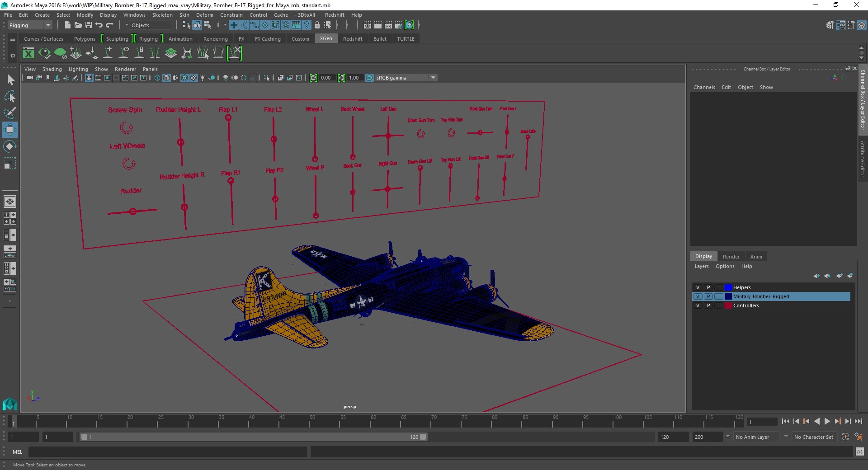868x470 pixels.
Task: Switch to the Render layer tab
Action: [731, 256]
